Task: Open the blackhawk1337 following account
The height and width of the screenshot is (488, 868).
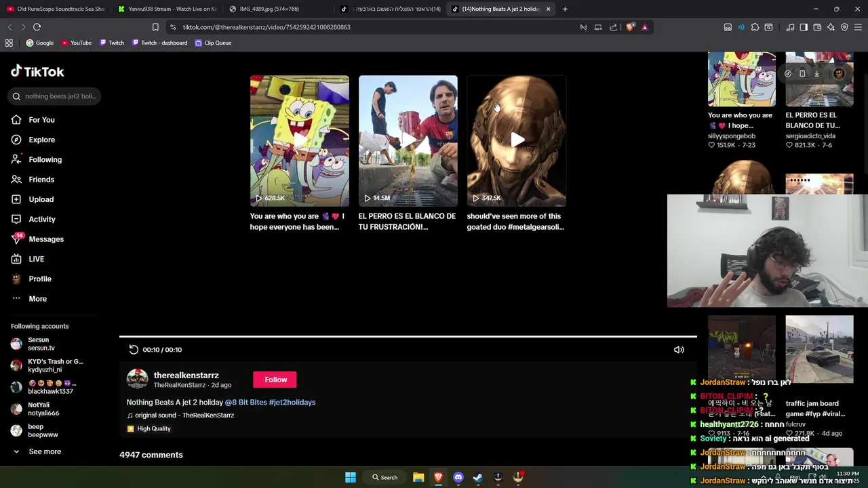Action: coord(42,388)
